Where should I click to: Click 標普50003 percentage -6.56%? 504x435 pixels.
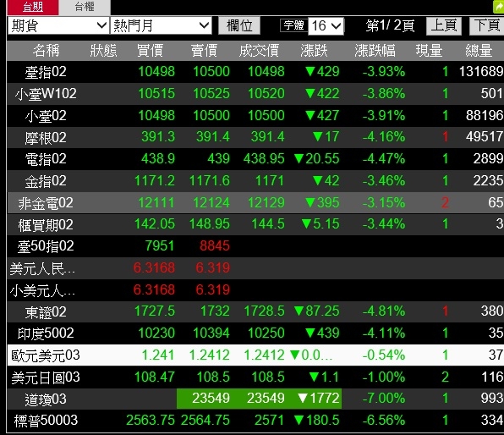(383, 421)
